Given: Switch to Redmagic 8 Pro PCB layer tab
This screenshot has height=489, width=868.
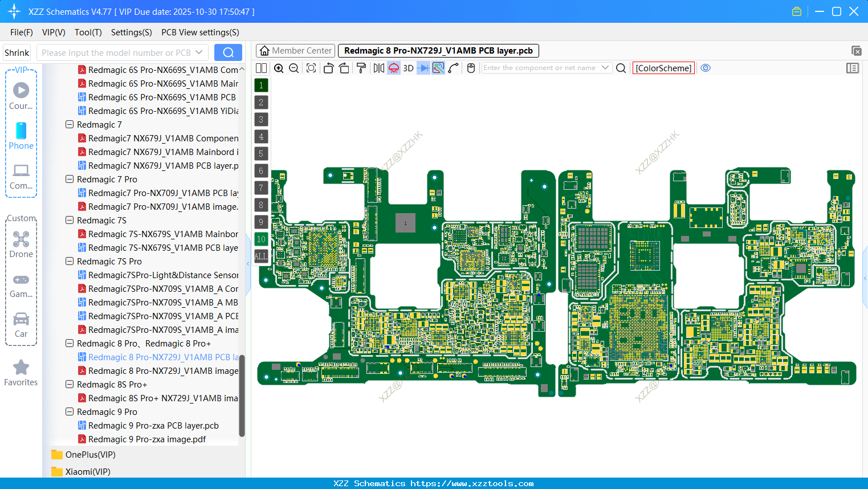Looking at the screenshot, I should pos(438,50).
